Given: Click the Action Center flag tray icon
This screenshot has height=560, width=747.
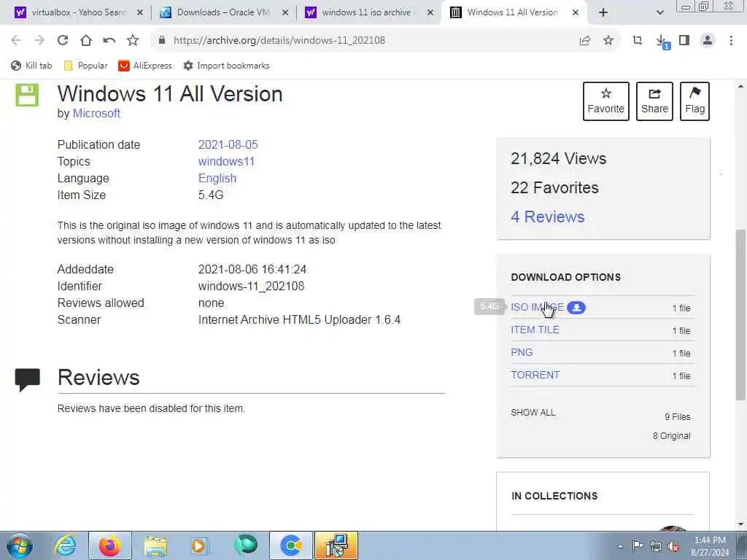Looking at the screenshot, I should (x=638, y=546).
